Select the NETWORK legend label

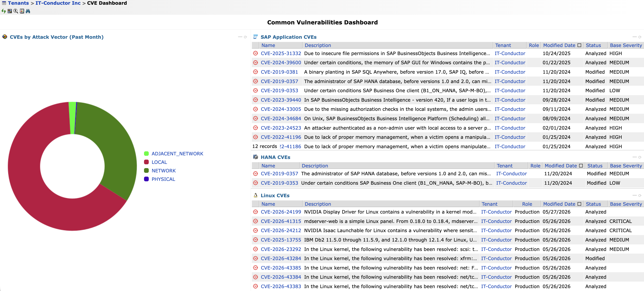pos(164,171)
